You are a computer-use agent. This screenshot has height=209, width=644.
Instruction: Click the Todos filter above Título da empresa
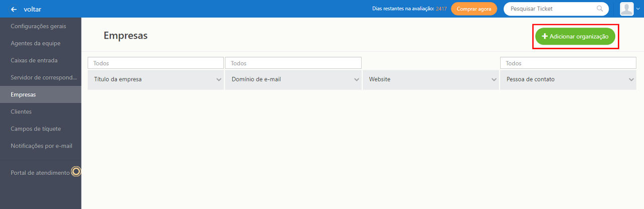pos(155,63)
